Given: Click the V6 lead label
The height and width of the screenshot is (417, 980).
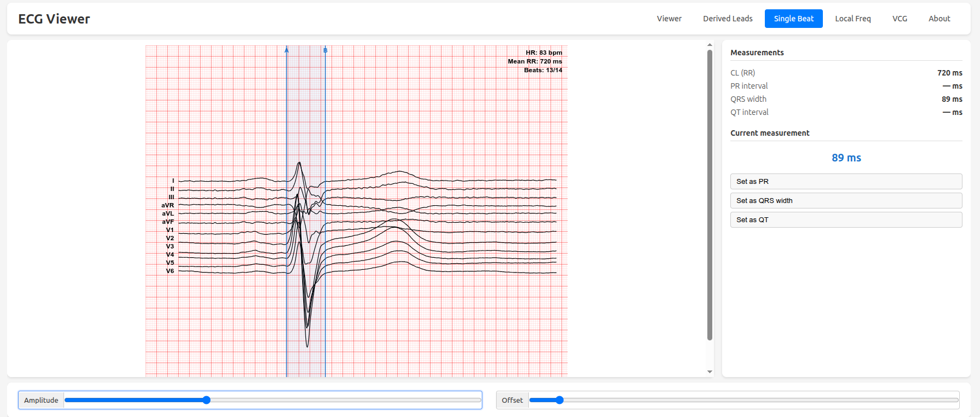Looking at the screenshot, I should 170,271.
